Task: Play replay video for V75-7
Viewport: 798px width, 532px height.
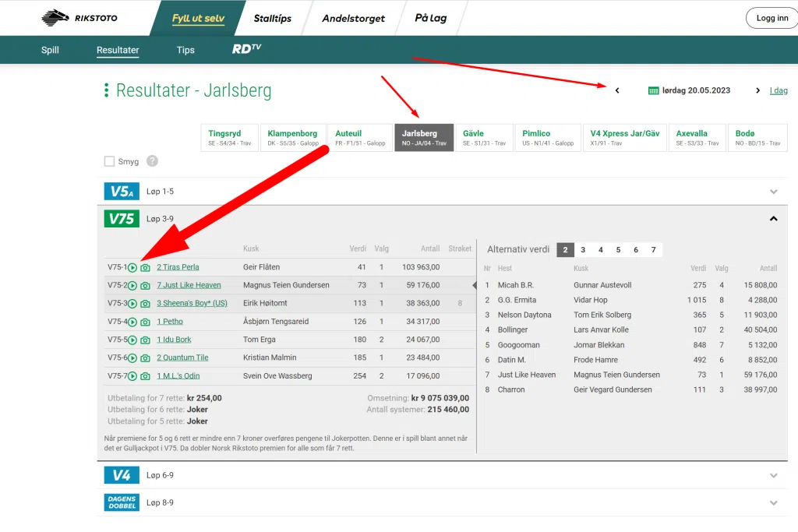Action: pyautogui.click(x=132, y=376)
